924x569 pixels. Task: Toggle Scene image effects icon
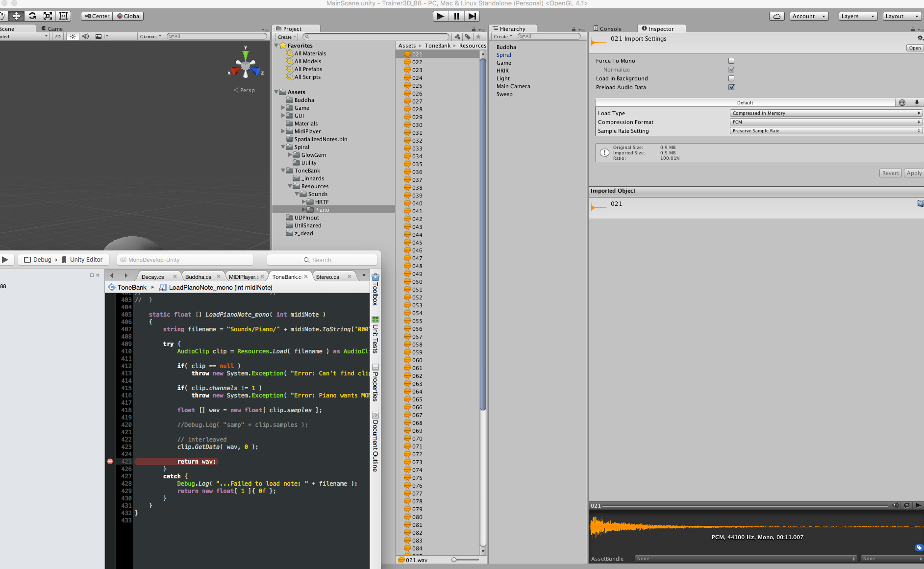point(99,37)
